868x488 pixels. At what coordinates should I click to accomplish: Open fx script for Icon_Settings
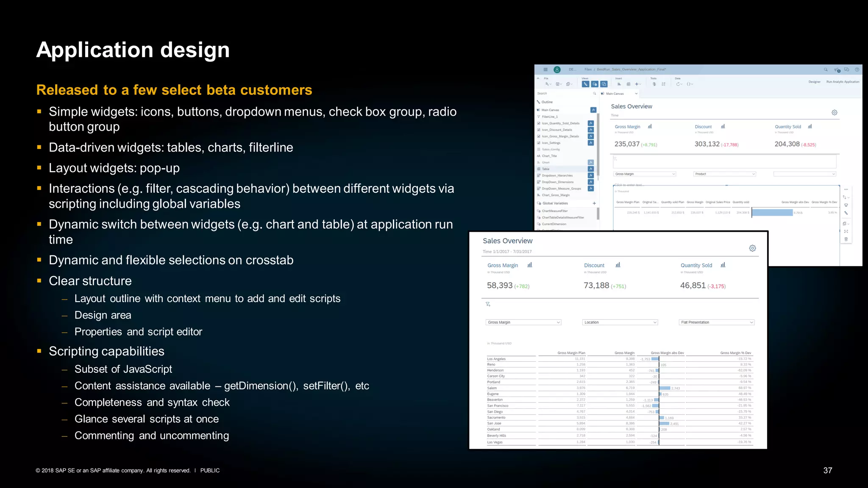click(x=591, y=143)
